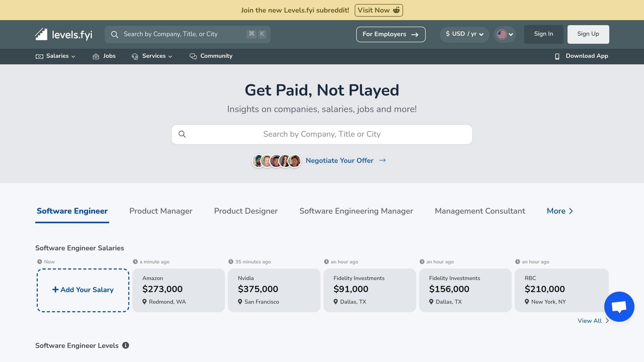Screen dimensions: 644x362
Task: Click the Salaries money icon in navbar
Action: tap(39, 56)
